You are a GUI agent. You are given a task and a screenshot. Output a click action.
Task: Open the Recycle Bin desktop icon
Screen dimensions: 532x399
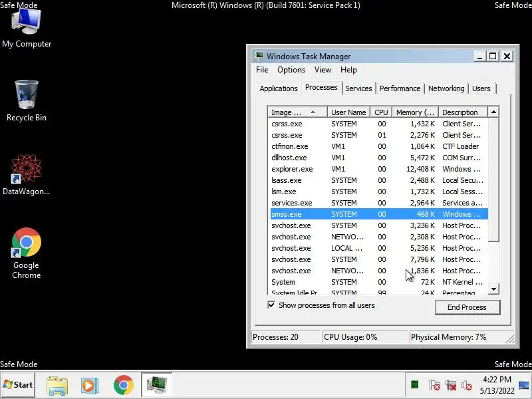(x=27, y=101)
